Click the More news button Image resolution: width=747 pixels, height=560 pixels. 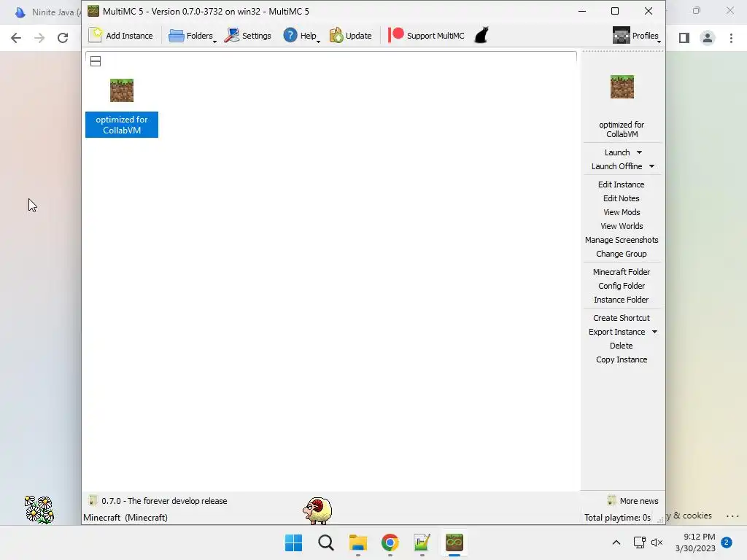tap(633, 500)
